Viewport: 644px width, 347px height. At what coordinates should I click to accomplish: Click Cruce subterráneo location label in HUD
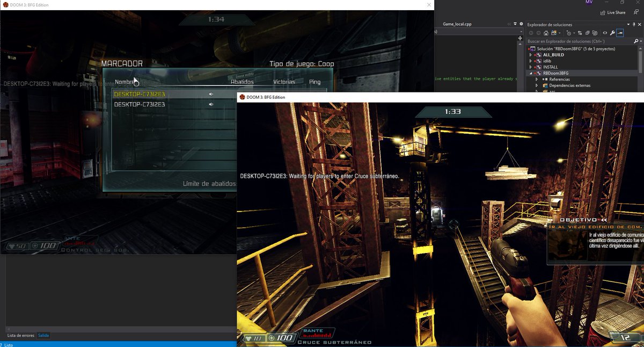pos(334,342)
